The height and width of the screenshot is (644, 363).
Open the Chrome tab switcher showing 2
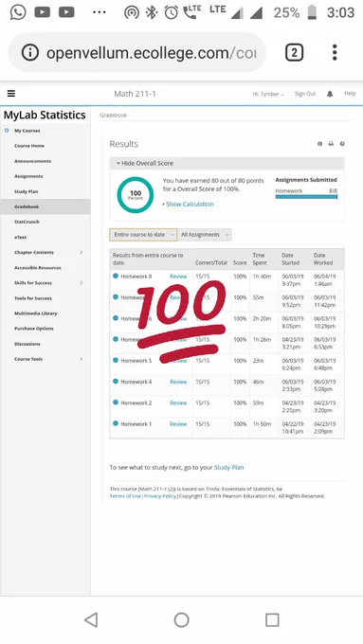tap(295, 53)
